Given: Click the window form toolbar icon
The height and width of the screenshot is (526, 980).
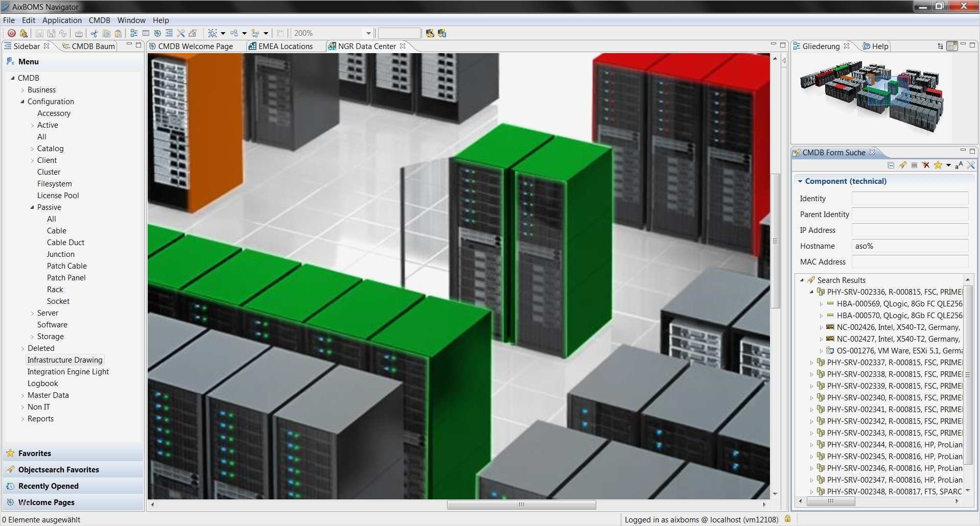Looking at the screenshot, I should (x=146, y=33).
